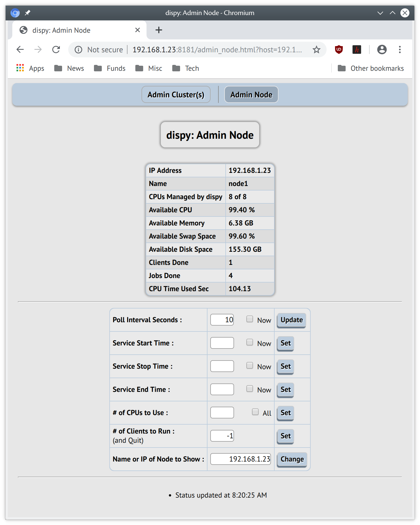Click Set for number of Clients to Run
This screenshot has height=525, width=420.
(x=285, y=436)
